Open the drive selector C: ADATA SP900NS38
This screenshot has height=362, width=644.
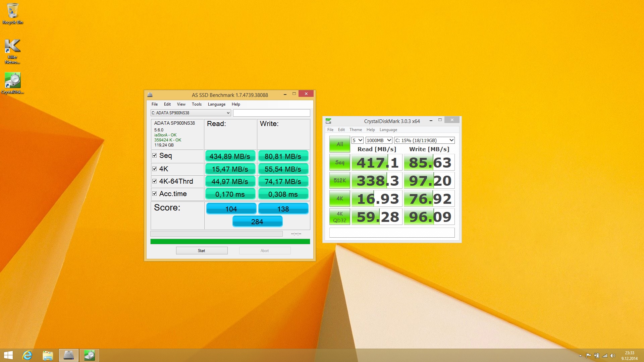pyautogui.click(x=191, y=113)
